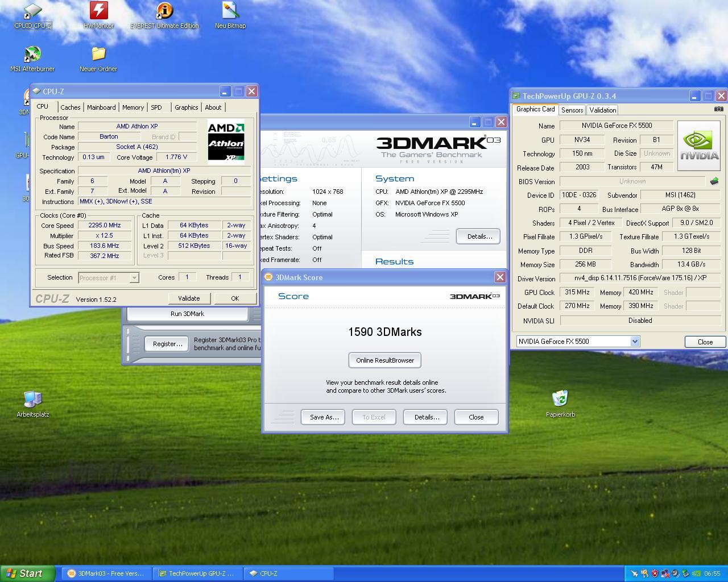Click the System Details... button in 3DMark03
Image resolution: width=728 pixels, height=582 pixels.
click(479, 236)
